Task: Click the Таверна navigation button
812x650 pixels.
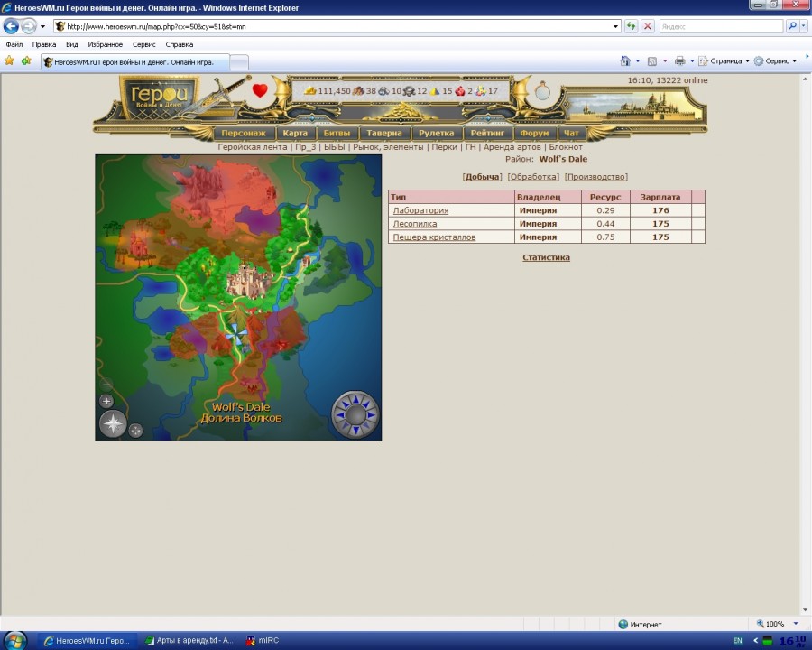Action: [384, 134]
